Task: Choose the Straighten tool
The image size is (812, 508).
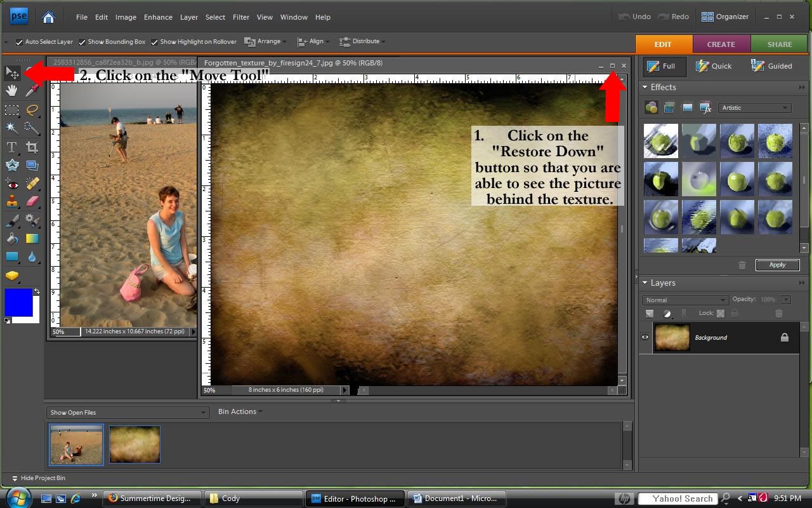Action: 32,165
